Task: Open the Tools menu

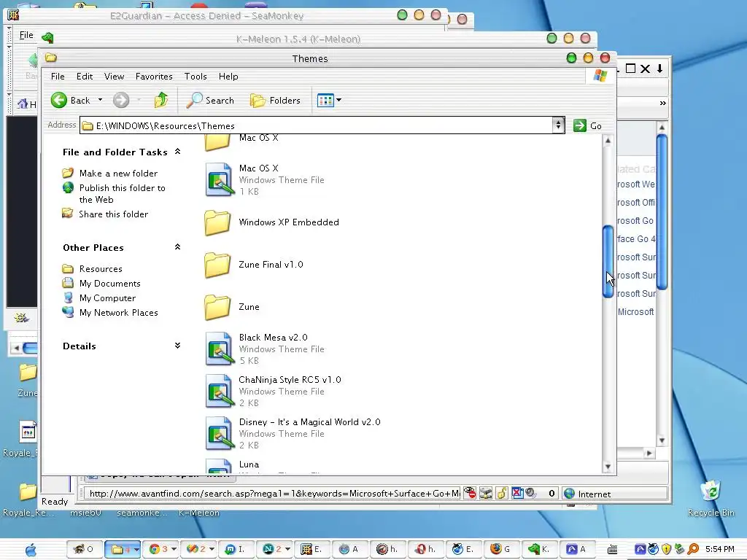Action: [x=196, y=76]
